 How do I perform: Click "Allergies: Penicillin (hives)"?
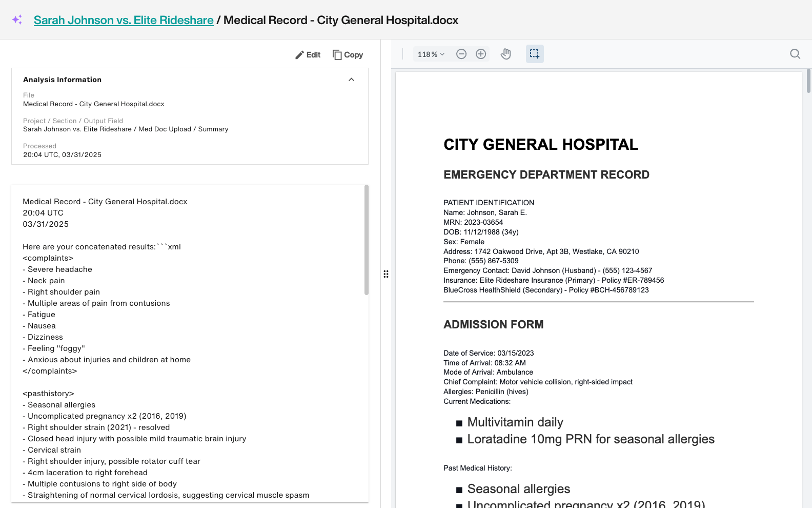click(x=486, y=392)
